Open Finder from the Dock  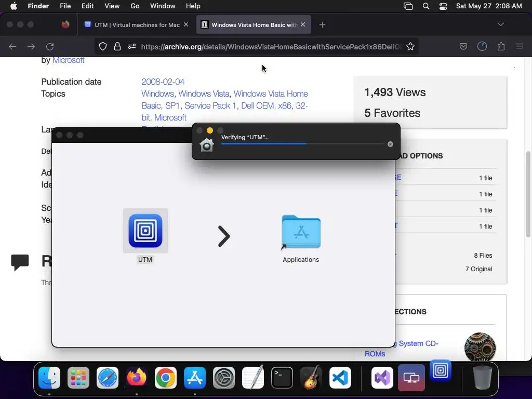[49, 378]
